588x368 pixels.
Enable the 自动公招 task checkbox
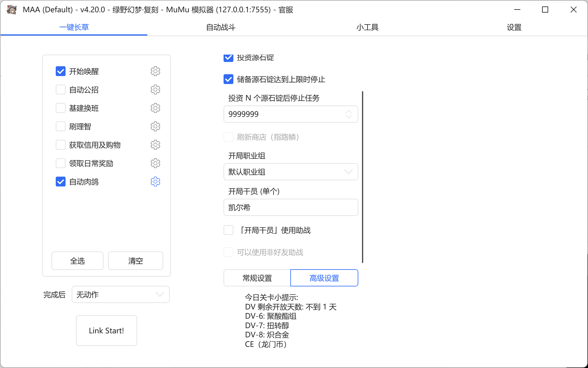(61, 90)
